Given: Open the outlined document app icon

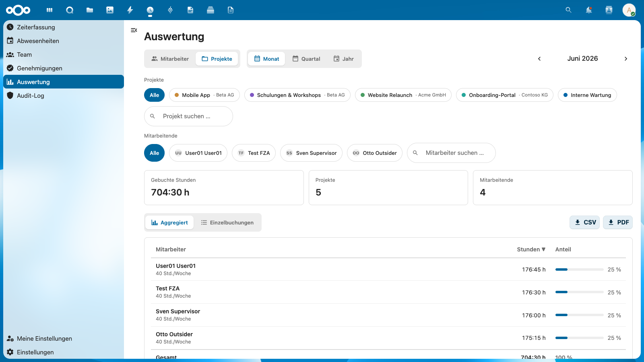Looking at the screenshot, I should [x=231, y=10].
